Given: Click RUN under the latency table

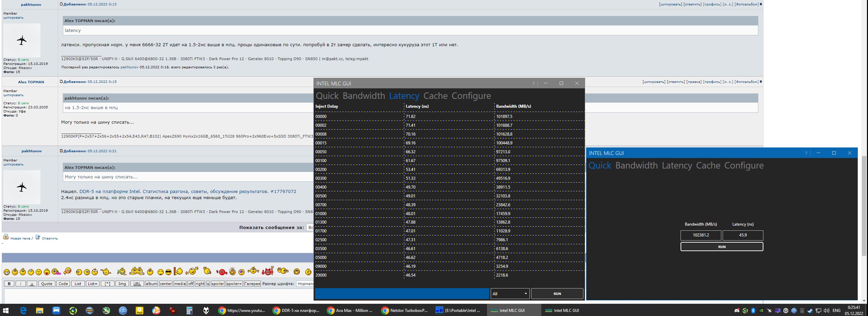Looking at the screenshot, I should coord(557,294).
